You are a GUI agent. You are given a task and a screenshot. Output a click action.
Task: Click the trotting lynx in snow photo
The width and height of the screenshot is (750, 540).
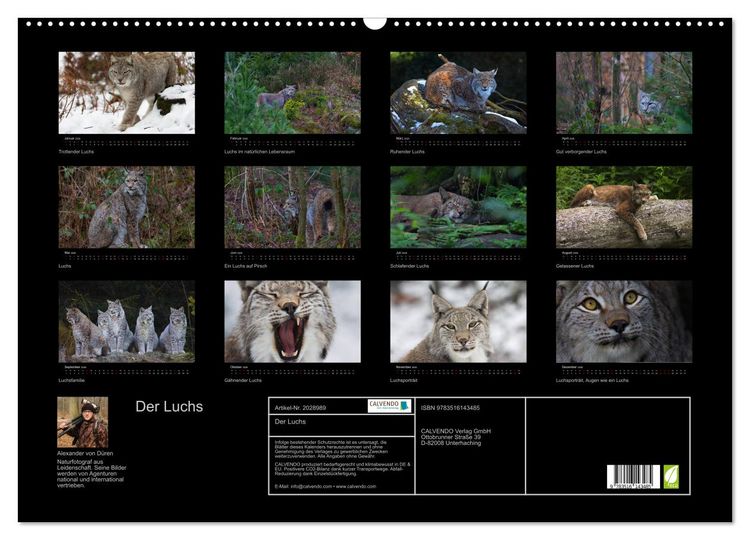click(127, 93)
